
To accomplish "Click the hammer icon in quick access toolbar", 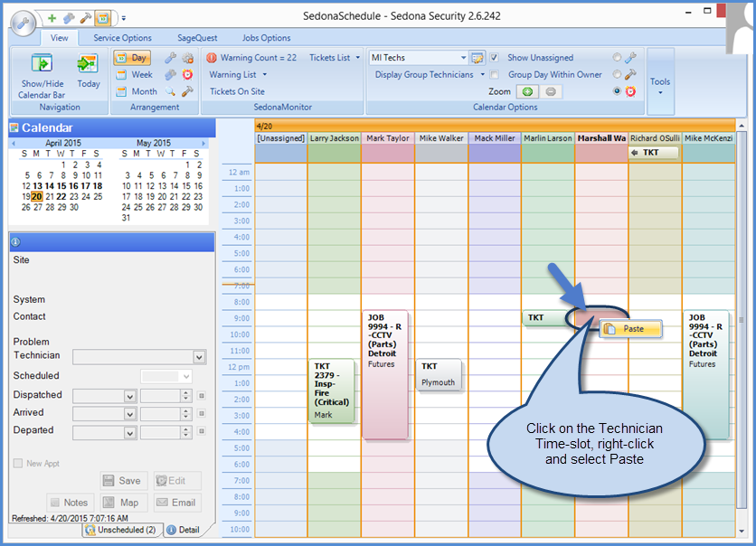I will point(85,18).
